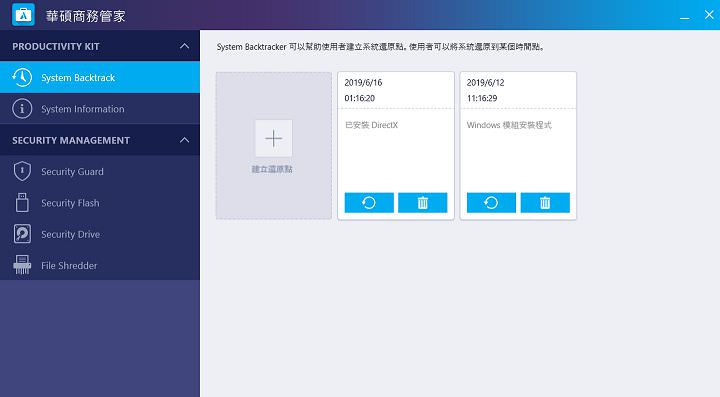Click the Security Drive disk icon

coord(22,234)
